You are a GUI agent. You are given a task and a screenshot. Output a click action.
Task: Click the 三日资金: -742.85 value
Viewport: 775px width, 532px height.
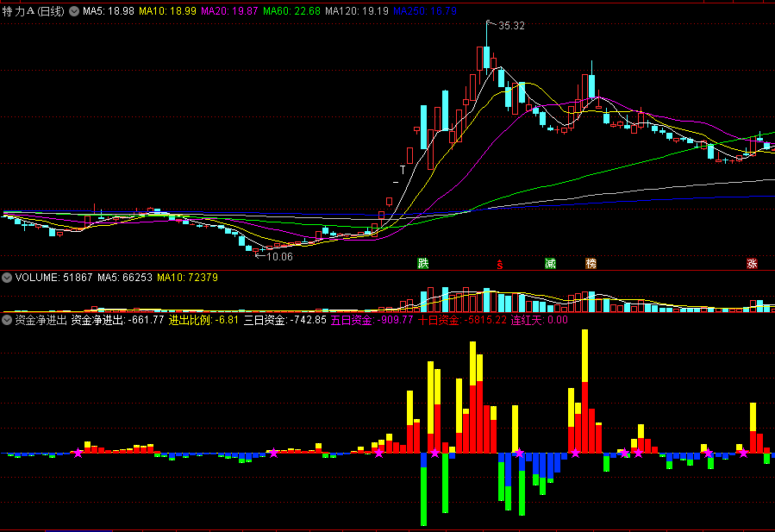285,320
